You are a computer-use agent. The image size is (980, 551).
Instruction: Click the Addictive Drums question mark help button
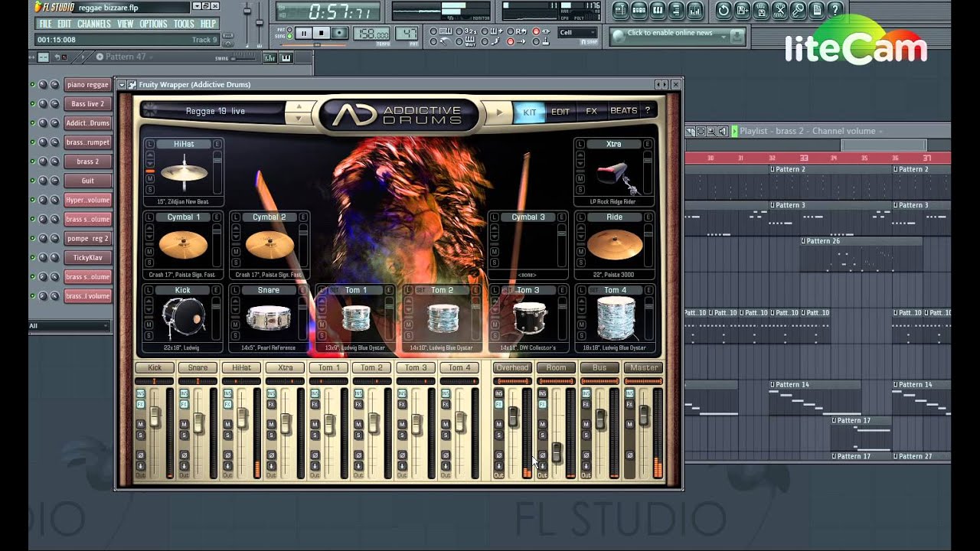(647, 111)
